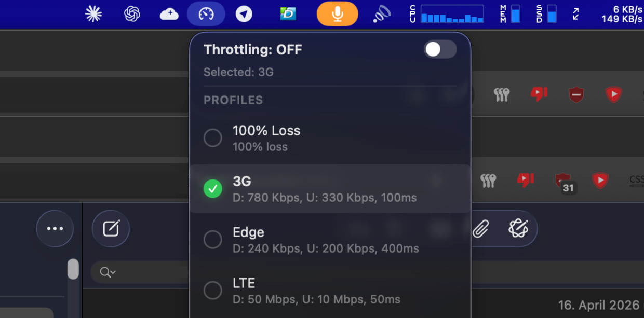Select the 100% Loss profile radio button
This screenshot has height=318, width=644.
click(x=212, y=138)
